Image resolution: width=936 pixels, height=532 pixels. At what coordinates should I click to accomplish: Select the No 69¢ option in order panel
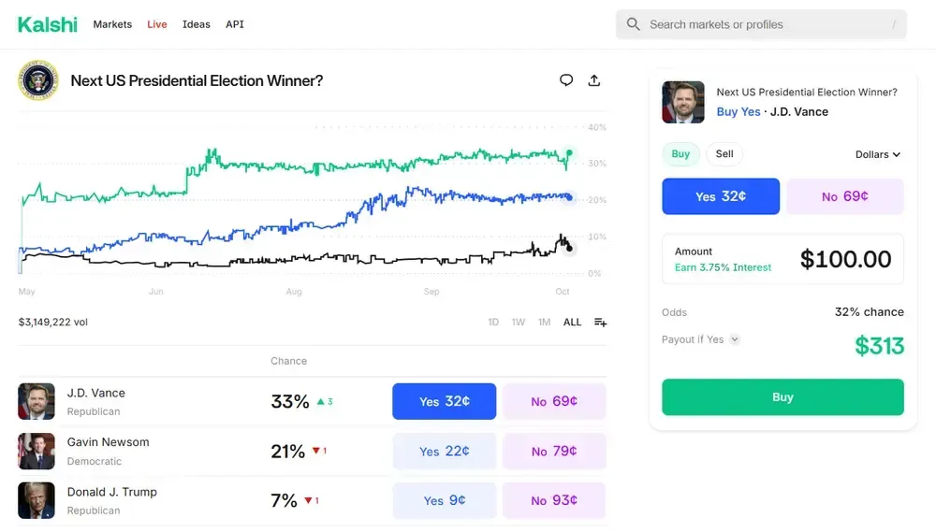[x=845, y=196]
